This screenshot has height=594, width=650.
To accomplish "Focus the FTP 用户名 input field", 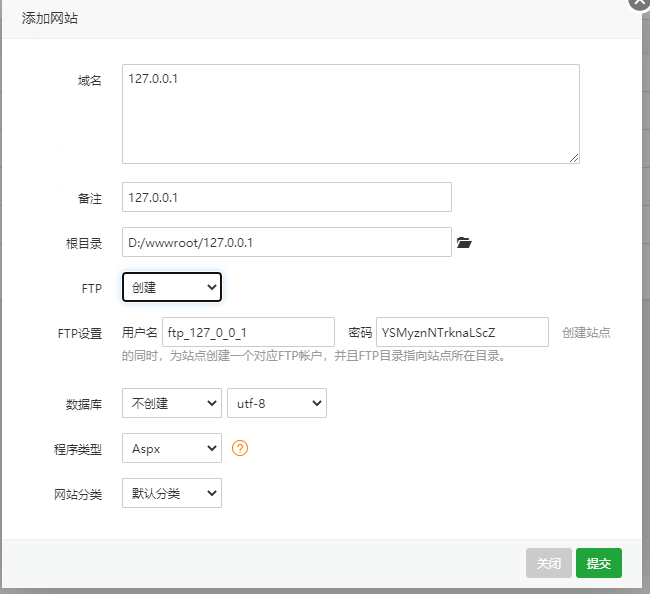I will [248, 332].
